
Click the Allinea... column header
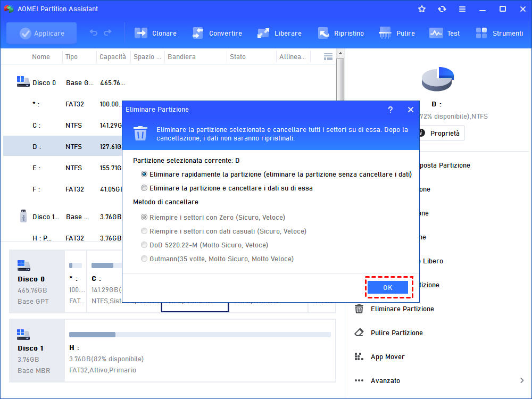[293, 57]
